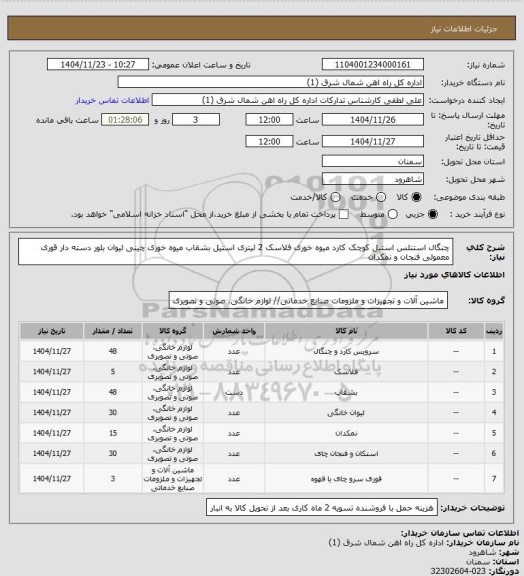Select the row لیوان خانگی

click(x=262, y=413)
